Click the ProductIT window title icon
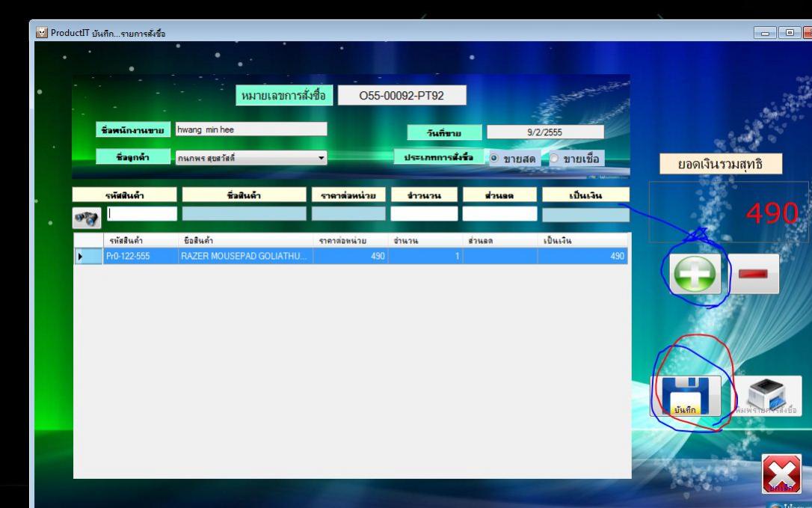Image resolution: width=812 pixels, height=508 pixels. tap(41, 33)
